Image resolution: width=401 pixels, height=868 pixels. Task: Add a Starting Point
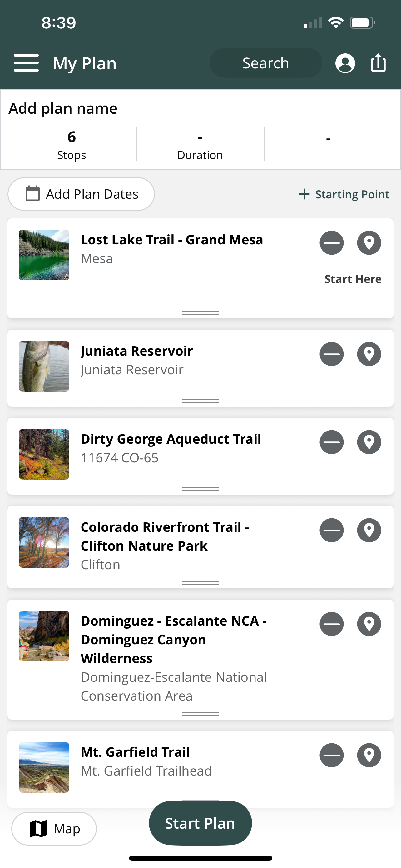coord(344,194)
